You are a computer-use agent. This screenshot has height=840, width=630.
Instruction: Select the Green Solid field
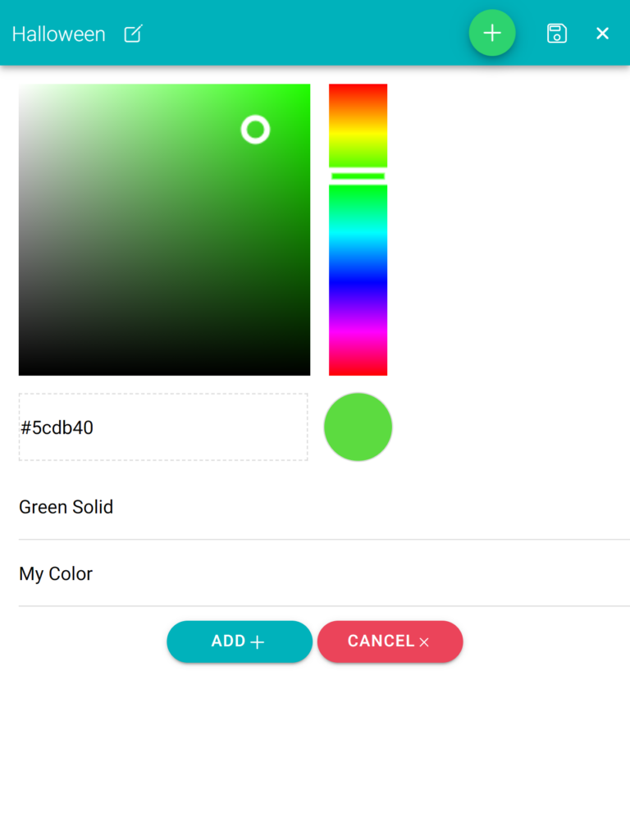click(324, 507)
